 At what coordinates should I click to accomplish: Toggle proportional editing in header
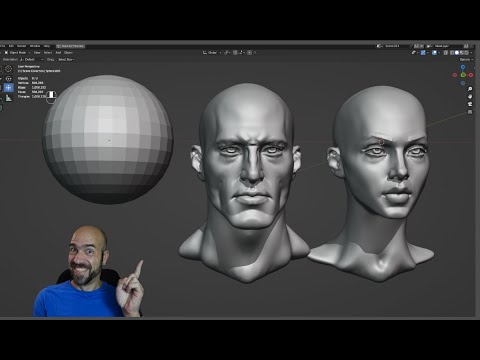click(249, 53)
